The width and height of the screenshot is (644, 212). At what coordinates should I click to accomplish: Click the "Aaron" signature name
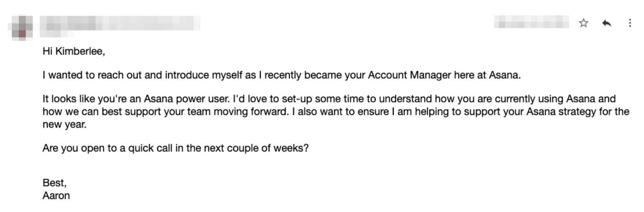click(56, 196)
